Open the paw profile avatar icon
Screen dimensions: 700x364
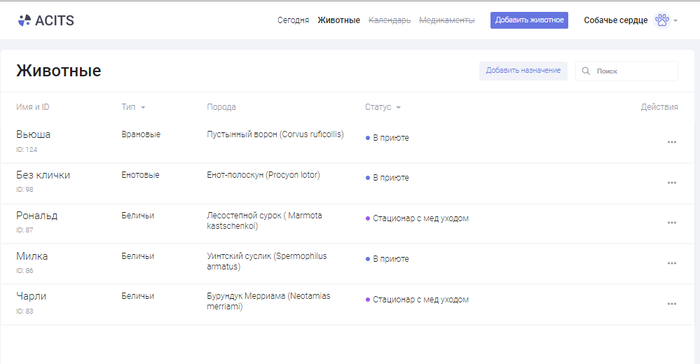pos(662,20)
